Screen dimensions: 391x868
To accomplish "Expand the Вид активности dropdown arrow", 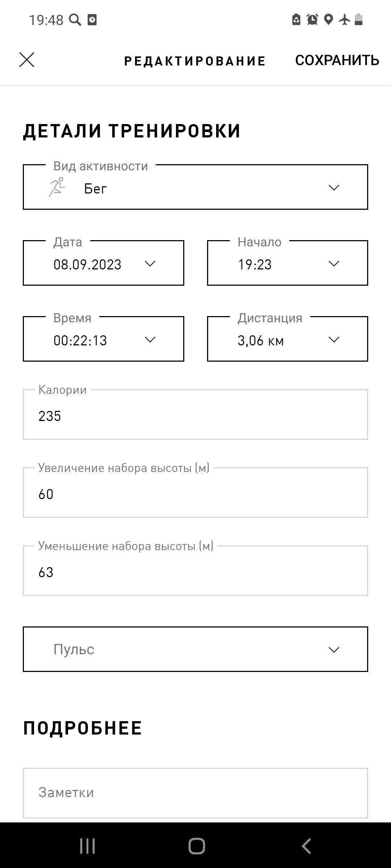I will tap(333, 187).
